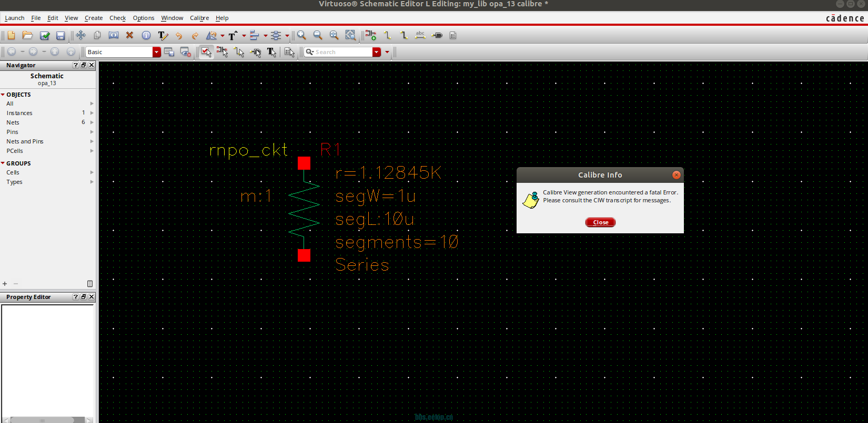Open the Edit menu

(x=53, y=18)
